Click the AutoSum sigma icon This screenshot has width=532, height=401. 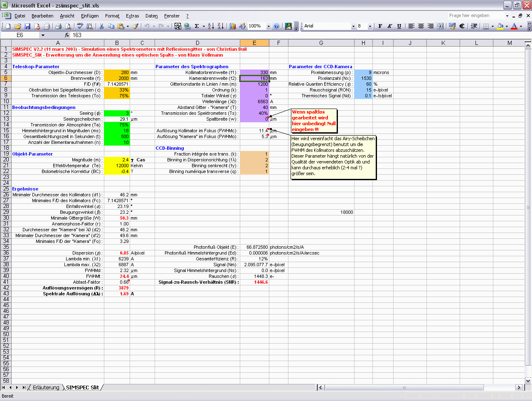point(197,26)
